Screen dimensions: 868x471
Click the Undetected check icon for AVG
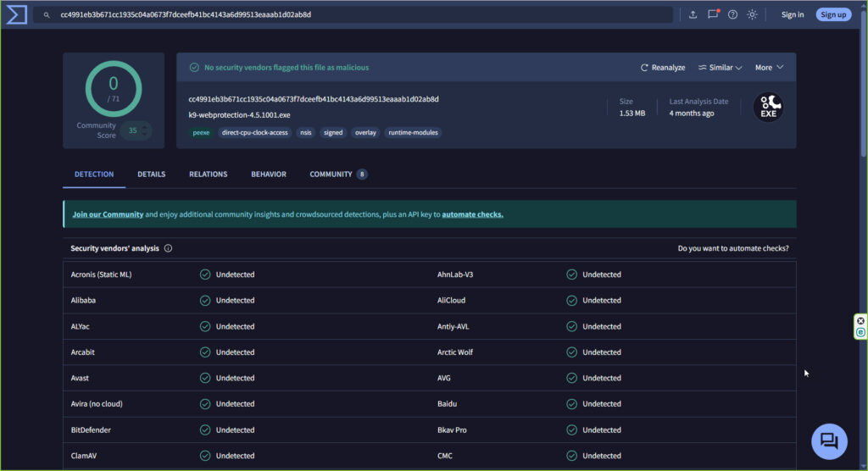coord(571,379)
